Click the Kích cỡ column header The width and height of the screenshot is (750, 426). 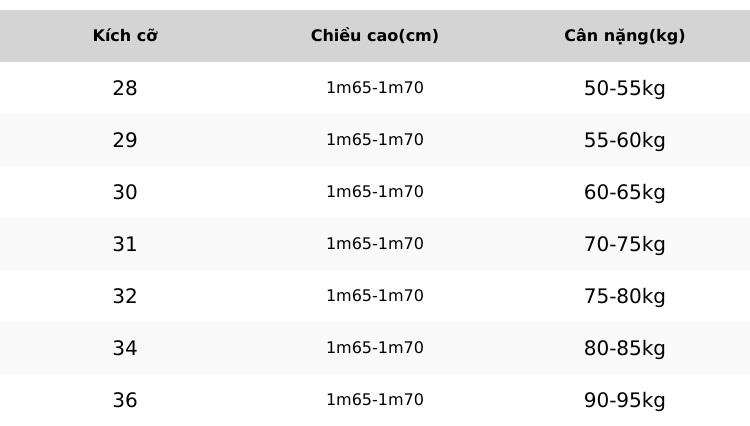125,35
